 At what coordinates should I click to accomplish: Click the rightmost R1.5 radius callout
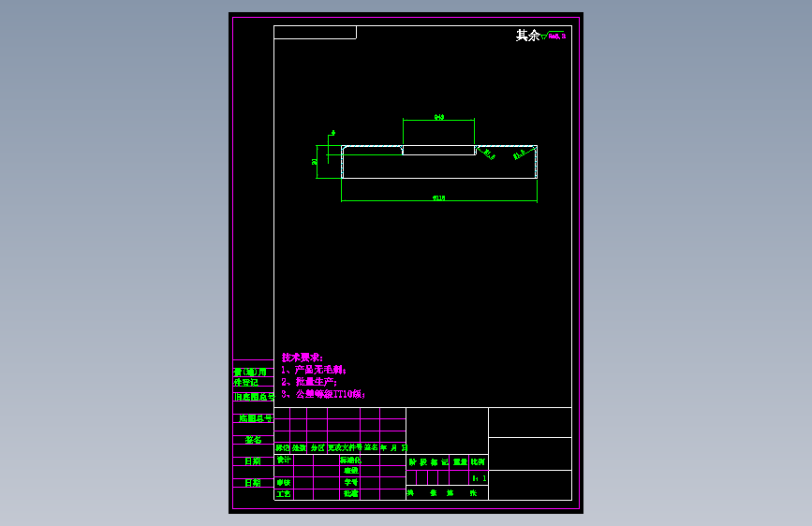point(520,154)
